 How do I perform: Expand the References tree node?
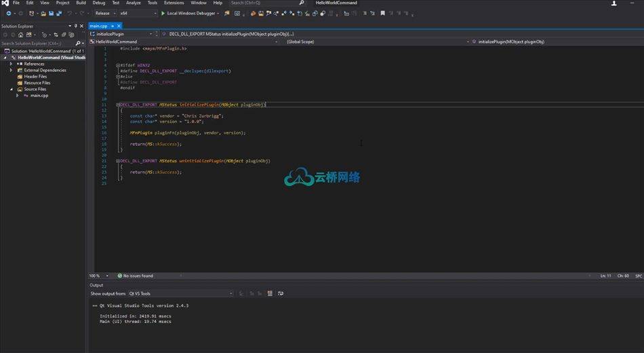point(11,64)
